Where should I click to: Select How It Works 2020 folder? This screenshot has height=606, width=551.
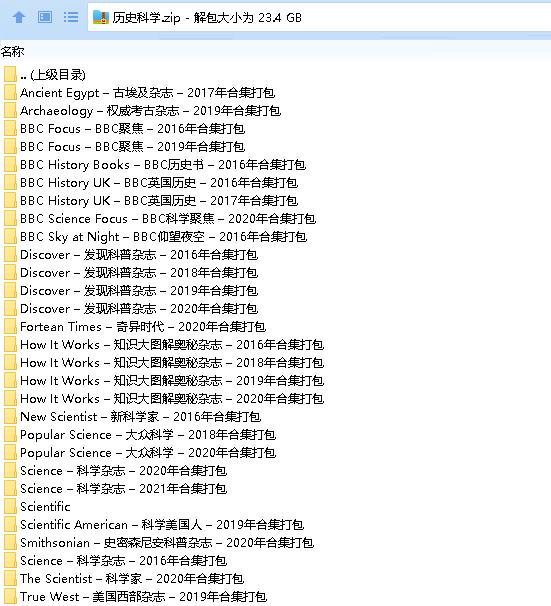pos(172,398)
